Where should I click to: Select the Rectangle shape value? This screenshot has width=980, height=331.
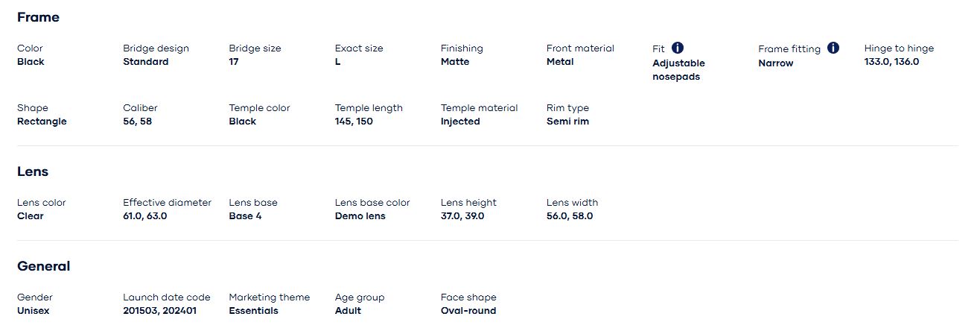(42, 122)
